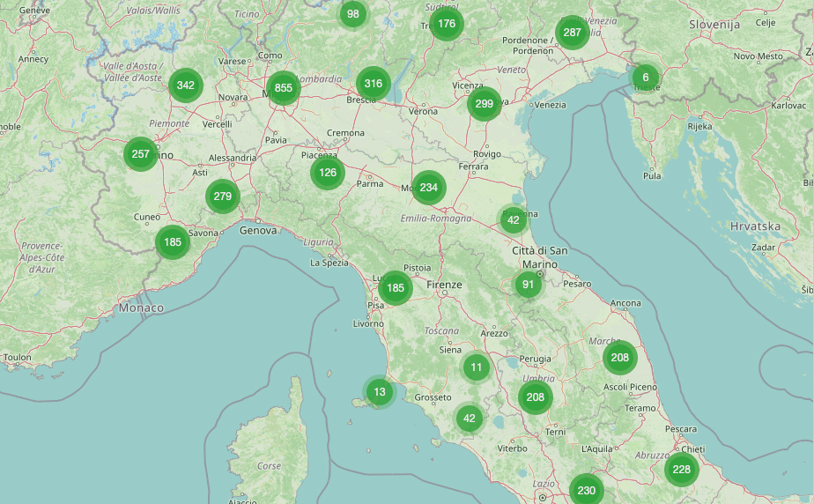Viewport: 814px width, 504px height.
Task: Click the 230 cluster in Lazio
Action: click(586, 490)
